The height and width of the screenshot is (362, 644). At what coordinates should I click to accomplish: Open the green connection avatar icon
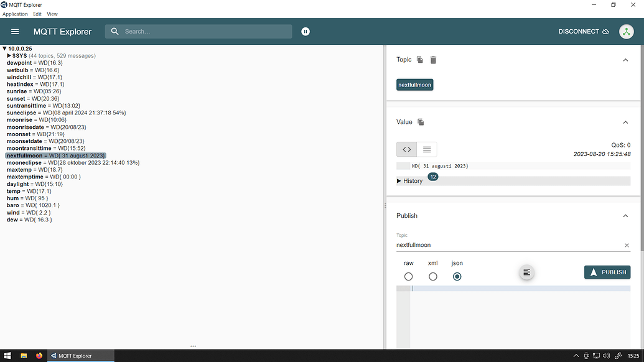(x=627, y=32)
